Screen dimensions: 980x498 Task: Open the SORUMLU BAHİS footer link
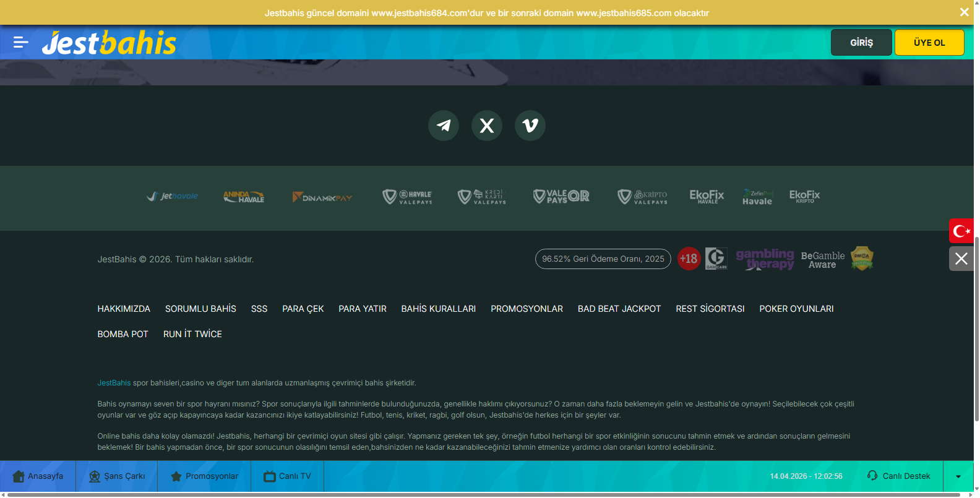(x=200, y=309)
